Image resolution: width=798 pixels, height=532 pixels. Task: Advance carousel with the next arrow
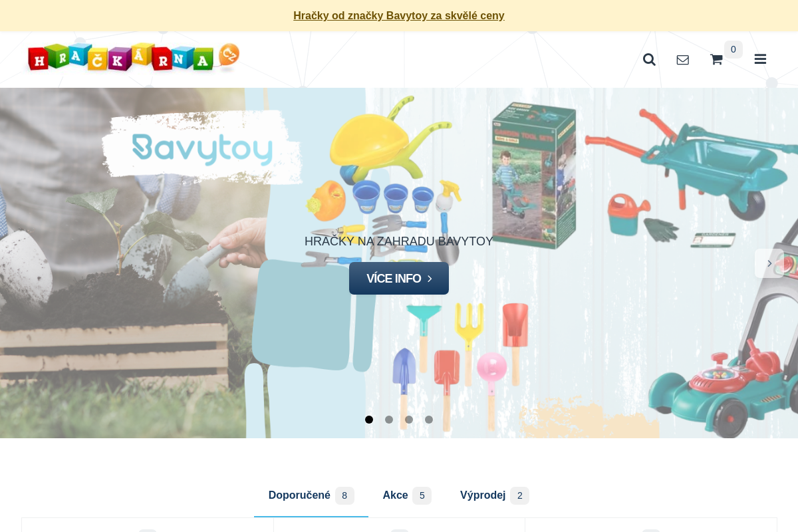coord(769,263)
